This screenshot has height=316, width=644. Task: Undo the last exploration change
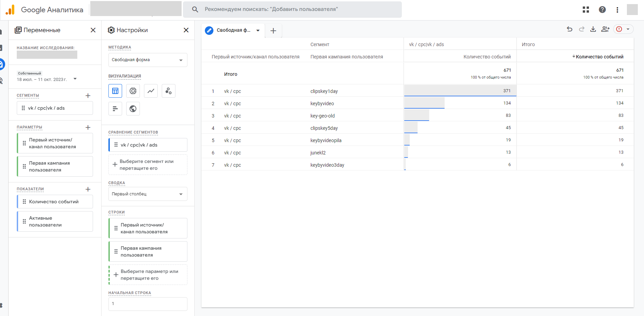pyautogui.click(x=569, y=29)
